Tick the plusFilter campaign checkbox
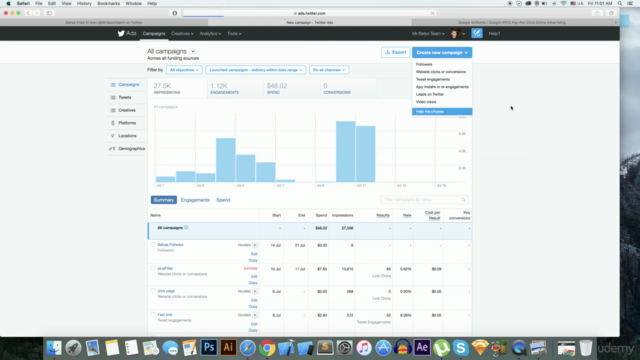Viewport: 640px width, 360px height. coord(153,269)
